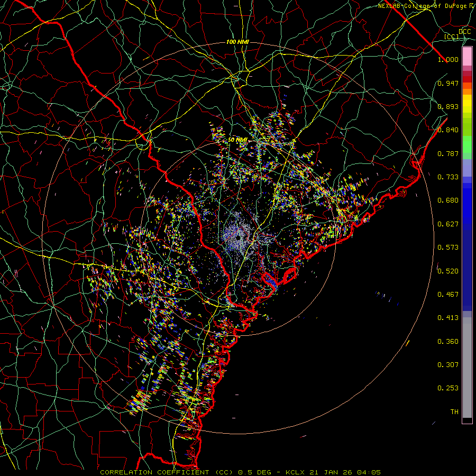Viewport: 476px width, 476px height.
Task: Click the "100 NMI" range ring label
Action: click(x=237, y=42)
